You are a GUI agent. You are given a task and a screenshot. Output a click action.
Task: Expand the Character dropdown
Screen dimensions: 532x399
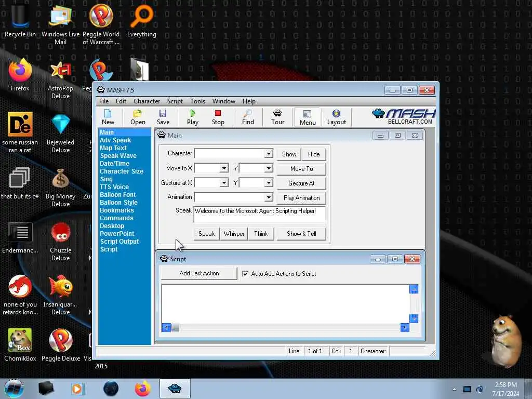click(x=269, y=154)
